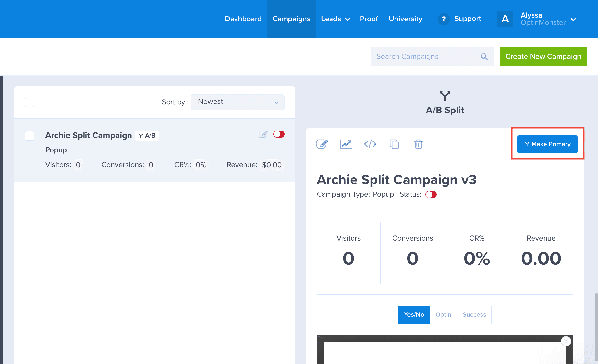Expand the Alyssa account dropdown chevron
598x364 pixels.
pyautogui.click(x=573, y=19)
